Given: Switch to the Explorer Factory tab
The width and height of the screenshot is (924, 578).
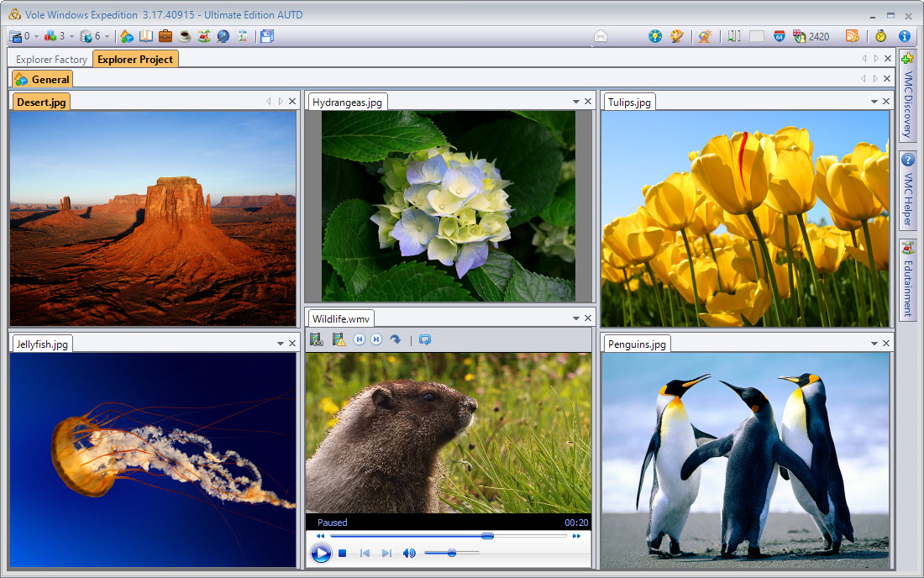Looking at the screenshot, I should pyautogui.click(x=51, y=60).
